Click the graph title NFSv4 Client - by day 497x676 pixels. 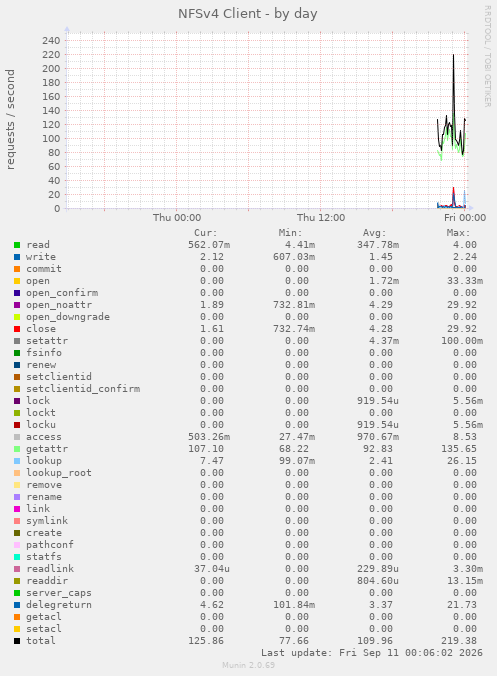[248, 14]
